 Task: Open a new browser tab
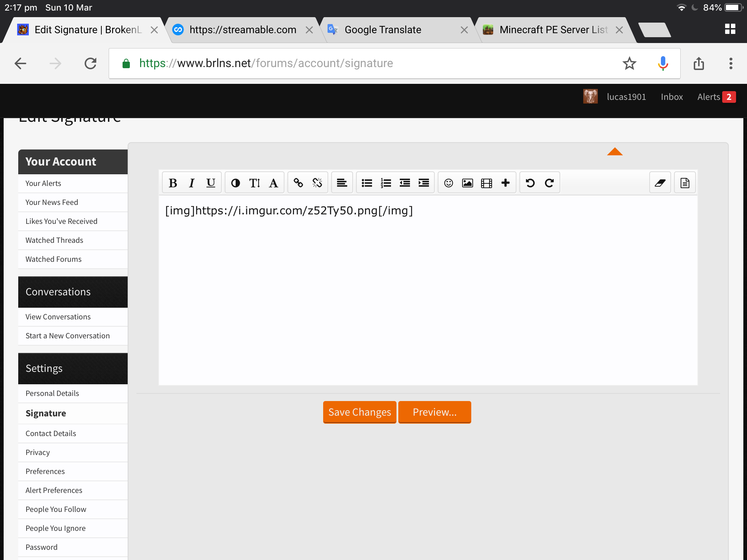pyautogui.click(x=655, y=30)
